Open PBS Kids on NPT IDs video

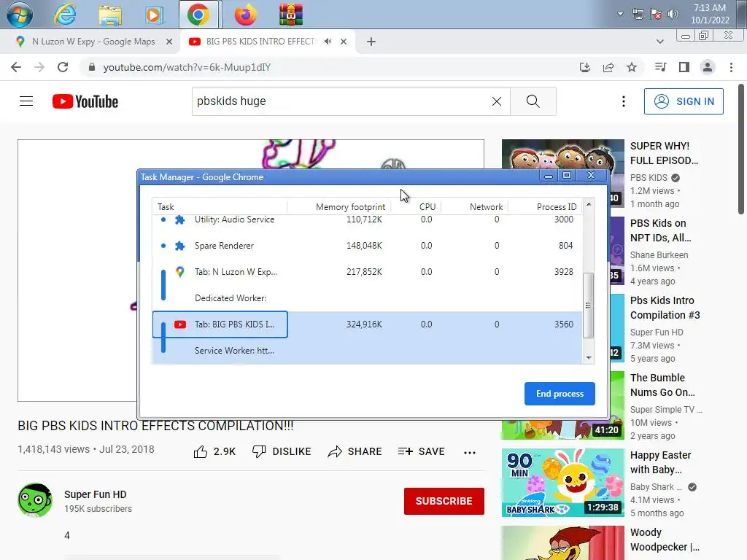point(661,230)
